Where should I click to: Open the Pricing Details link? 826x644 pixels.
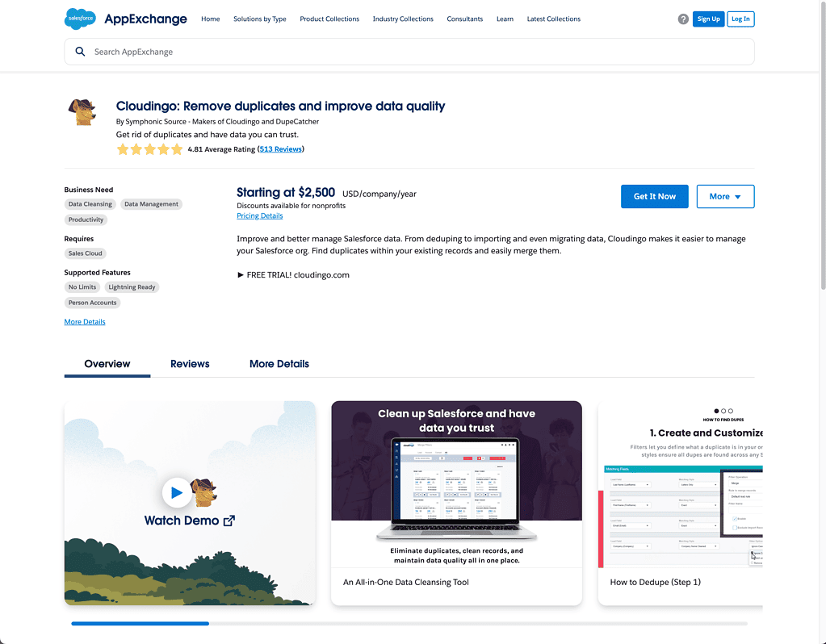[260, 216]
